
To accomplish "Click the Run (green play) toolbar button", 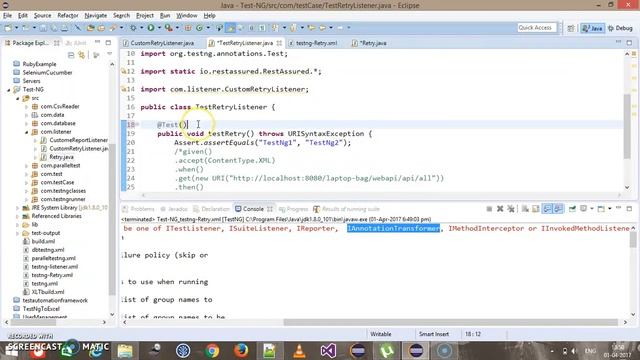I will tap(151, 28).
